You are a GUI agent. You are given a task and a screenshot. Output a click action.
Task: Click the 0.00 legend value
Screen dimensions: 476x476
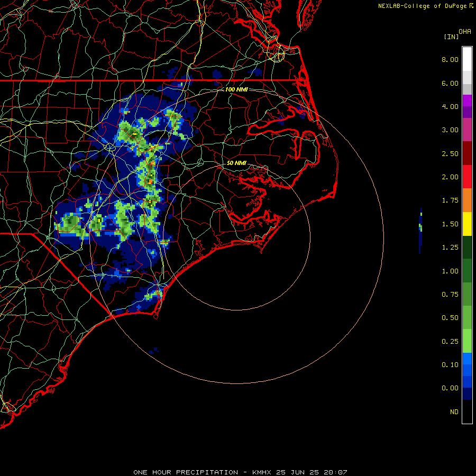(450, 388)
